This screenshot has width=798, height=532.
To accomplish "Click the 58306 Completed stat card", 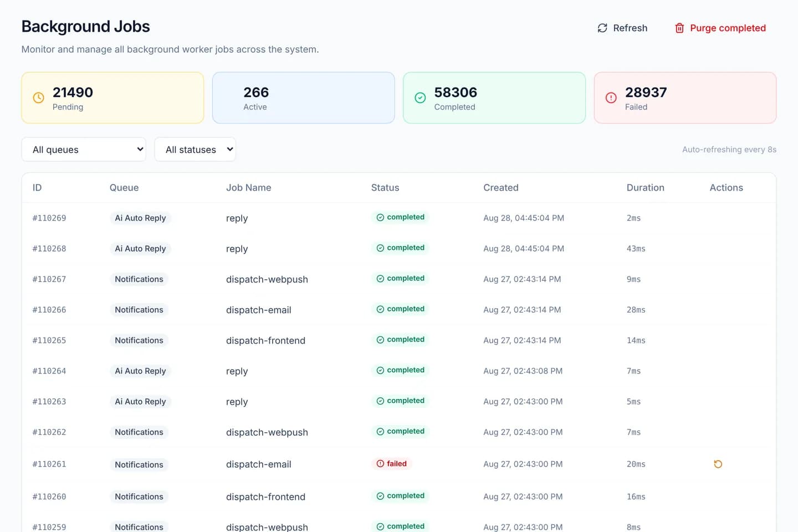I will point(494,98).
